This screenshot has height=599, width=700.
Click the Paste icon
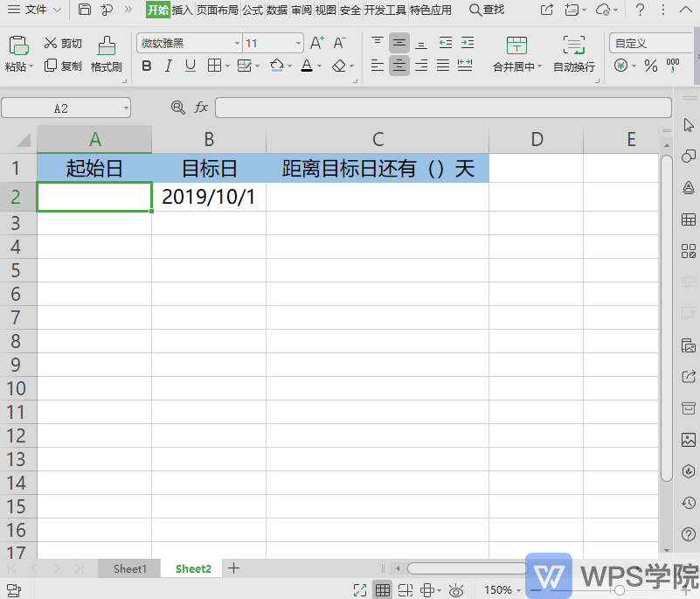18,45
